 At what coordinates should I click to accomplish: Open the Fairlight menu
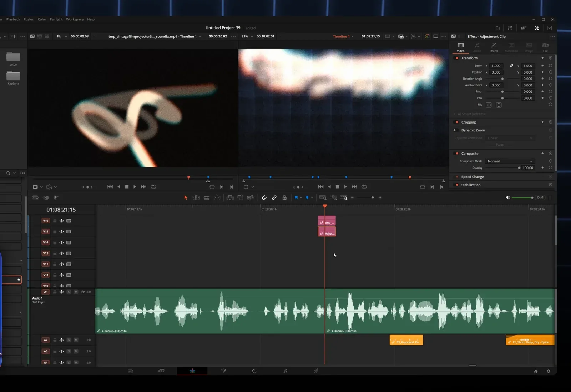click(x=56, y=19)
